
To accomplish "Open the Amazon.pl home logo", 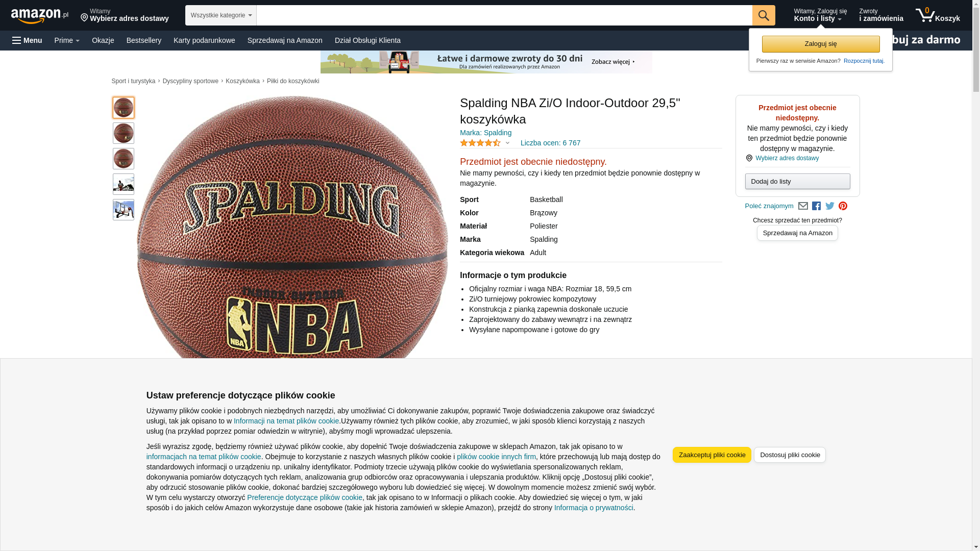I will [40, 16].
